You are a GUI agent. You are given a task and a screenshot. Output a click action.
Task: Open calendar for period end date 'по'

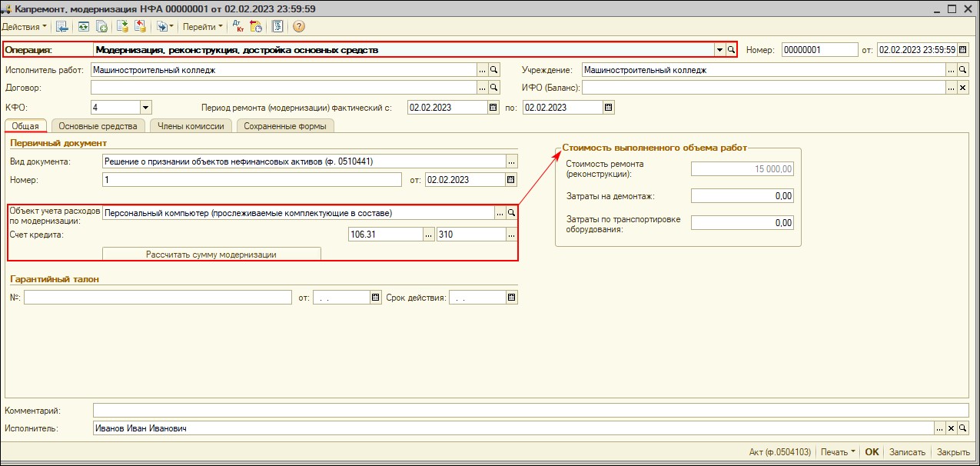tap(609, 108)
